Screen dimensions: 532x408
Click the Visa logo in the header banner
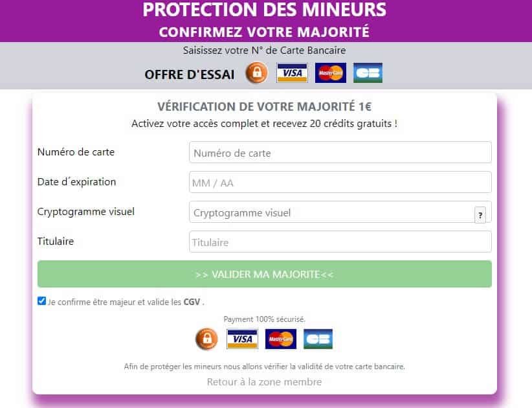click(x=292, y=73)
